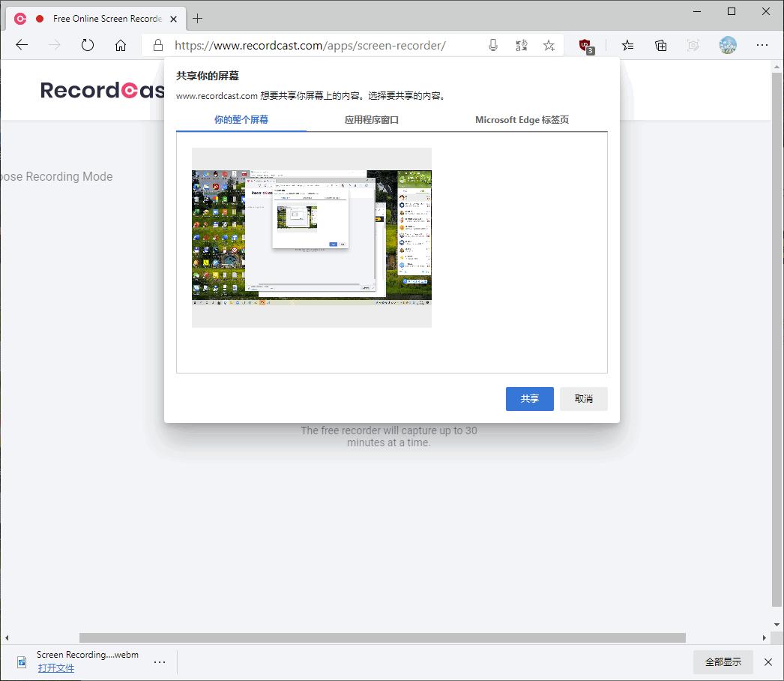Reload the page with the refresh icon
The width and height of the screenshot is (784, 681).
tap(88, 45)
